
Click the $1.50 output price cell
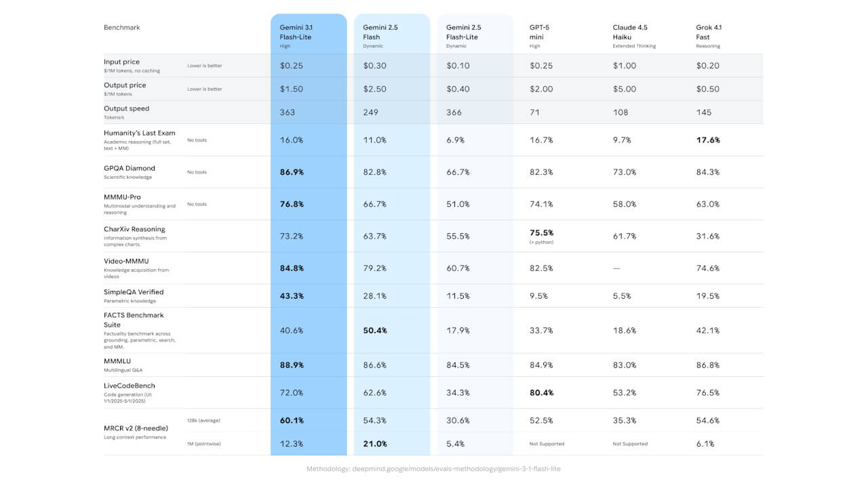click(x=292, y=89)
